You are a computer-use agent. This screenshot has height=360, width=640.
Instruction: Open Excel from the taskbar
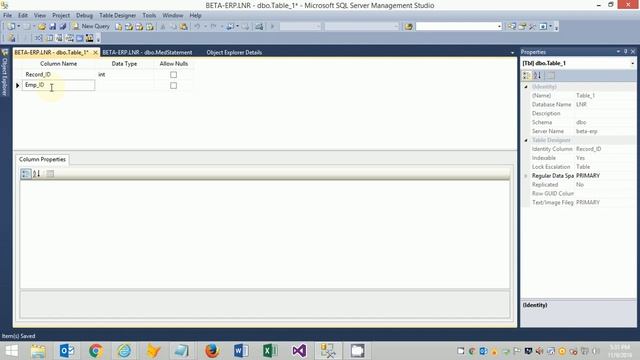tap(270, 351)
